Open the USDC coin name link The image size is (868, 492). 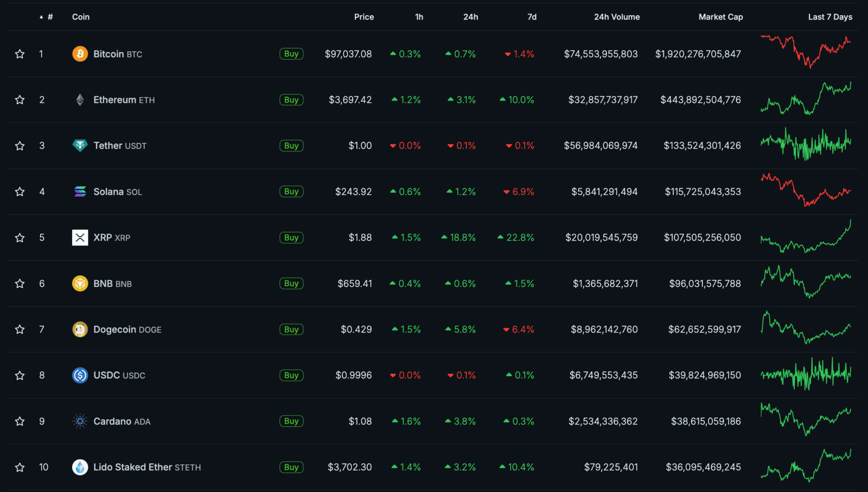click(x=119, y=375)
